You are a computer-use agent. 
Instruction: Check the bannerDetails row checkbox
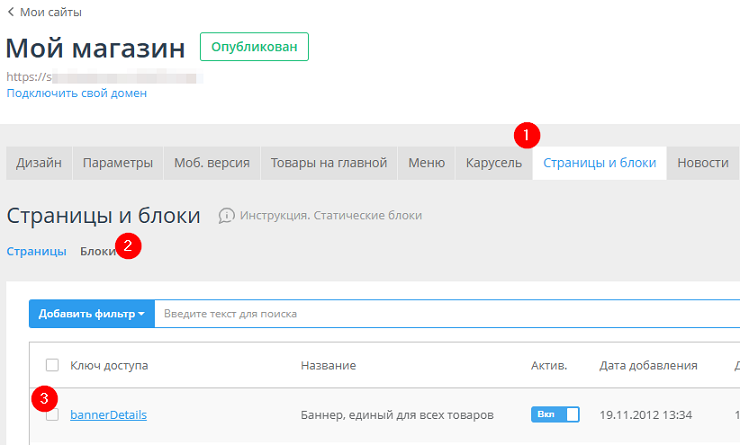tap(52, 414)
